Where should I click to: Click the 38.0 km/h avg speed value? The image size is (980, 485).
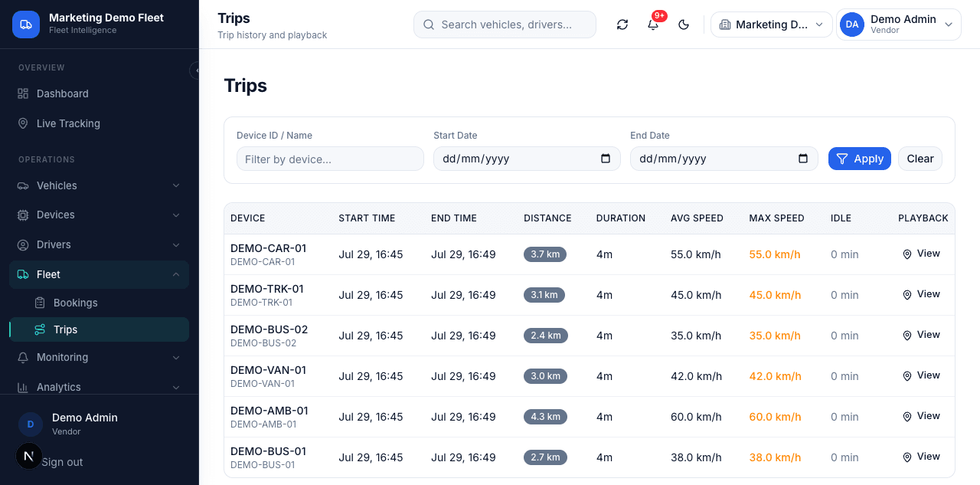click(x=696, y=457)
